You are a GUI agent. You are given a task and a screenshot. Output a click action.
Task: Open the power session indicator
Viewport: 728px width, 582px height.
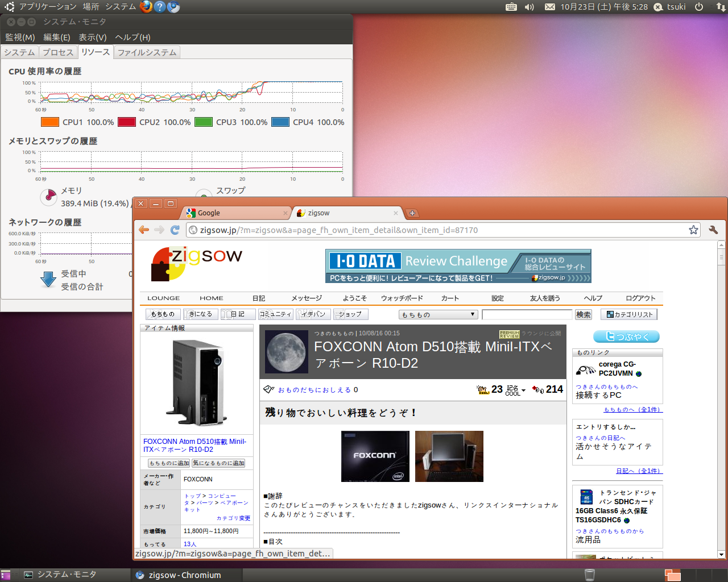coord(699,7)
